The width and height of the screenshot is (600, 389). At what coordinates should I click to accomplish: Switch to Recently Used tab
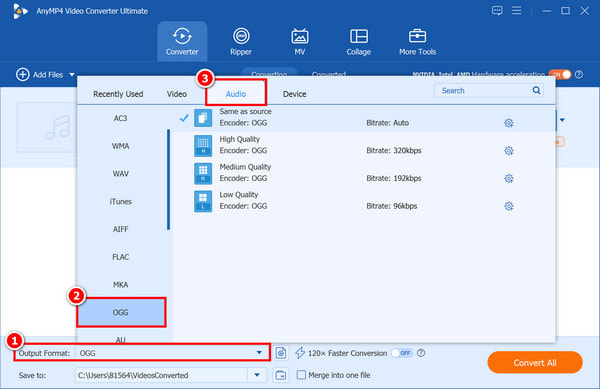[118, 94]
